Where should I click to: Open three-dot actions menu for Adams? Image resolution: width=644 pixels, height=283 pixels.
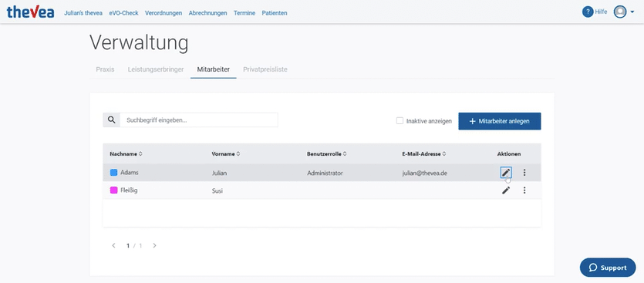[524, 173]
